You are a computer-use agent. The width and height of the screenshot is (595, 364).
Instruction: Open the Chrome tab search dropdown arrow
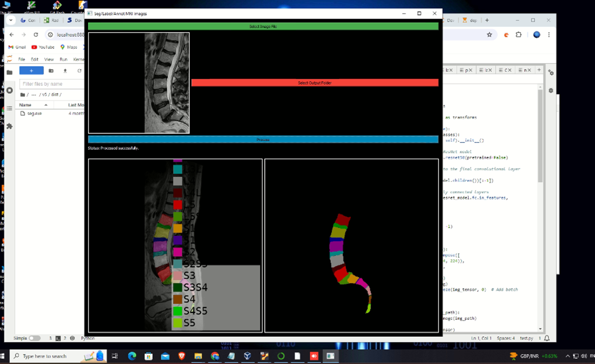pyautogui.click(x=11, y=20)
